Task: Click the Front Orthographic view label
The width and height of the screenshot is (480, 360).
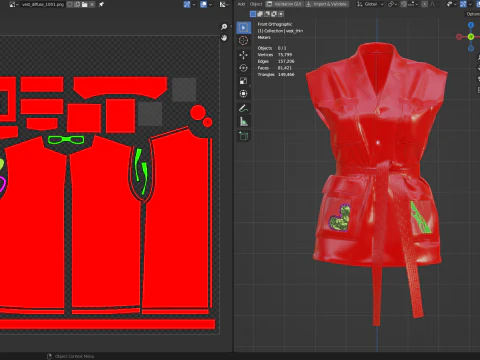Action: 275,24
